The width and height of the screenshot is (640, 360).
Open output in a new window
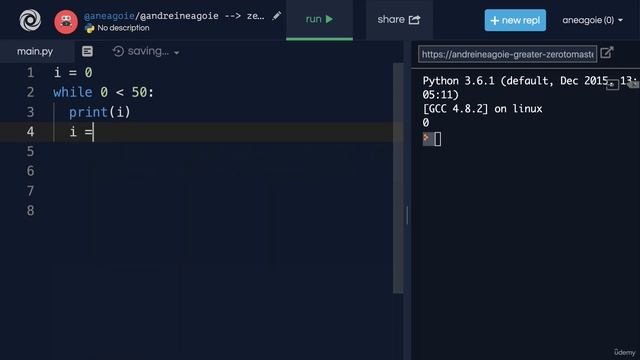coord(607,53)
